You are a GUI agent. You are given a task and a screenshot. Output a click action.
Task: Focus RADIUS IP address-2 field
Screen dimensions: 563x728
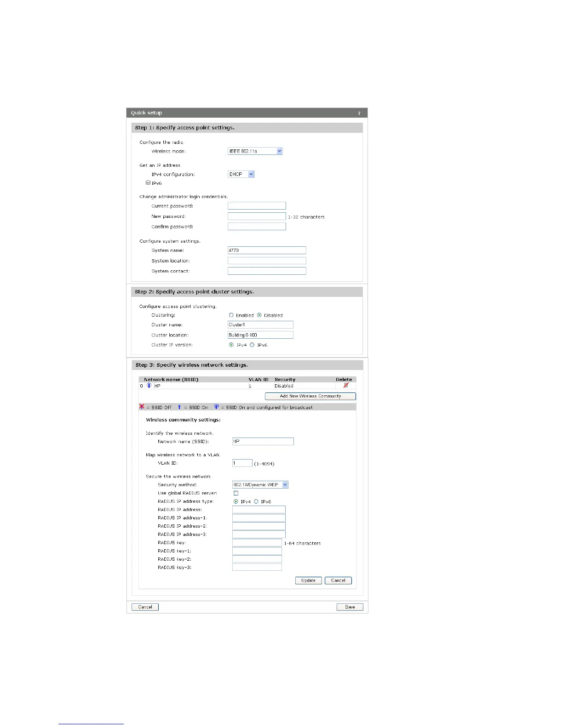tap(259, 526)
